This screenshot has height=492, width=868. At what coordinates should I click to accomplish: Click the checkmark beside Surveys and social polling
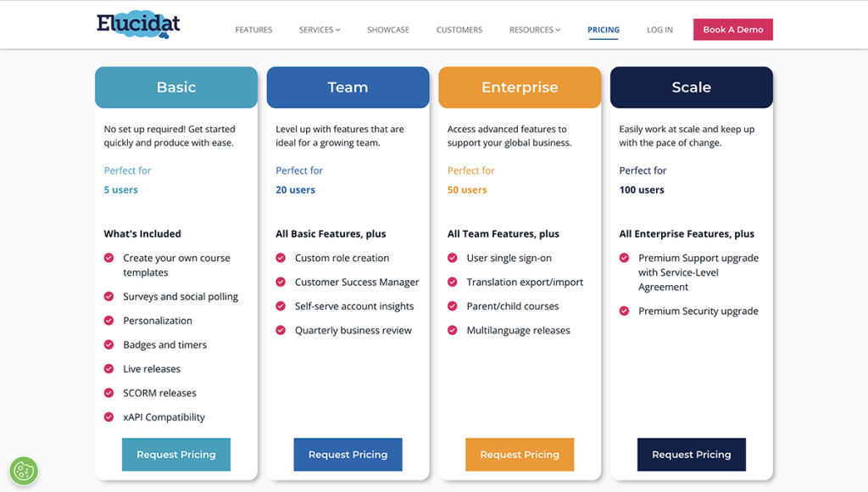109,296
